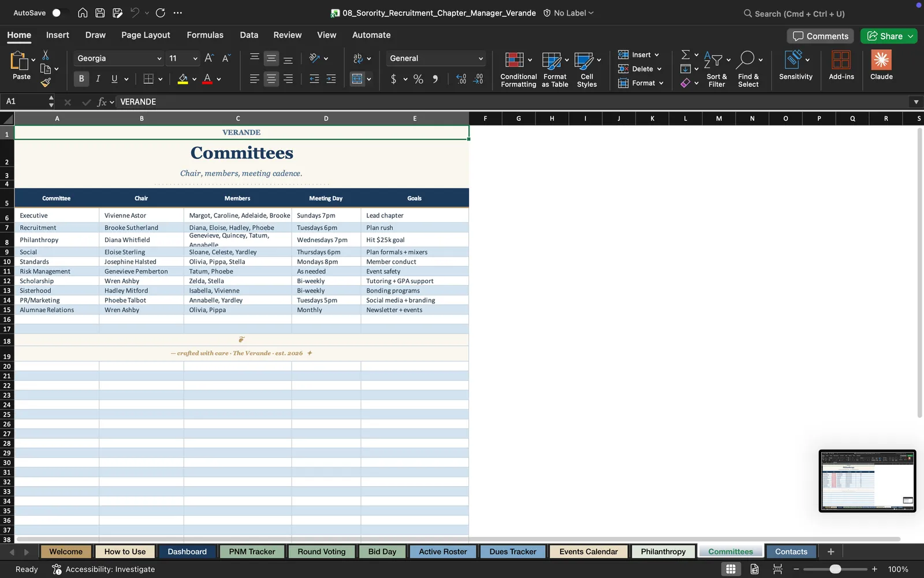Align text left in cell

point(254,79)
